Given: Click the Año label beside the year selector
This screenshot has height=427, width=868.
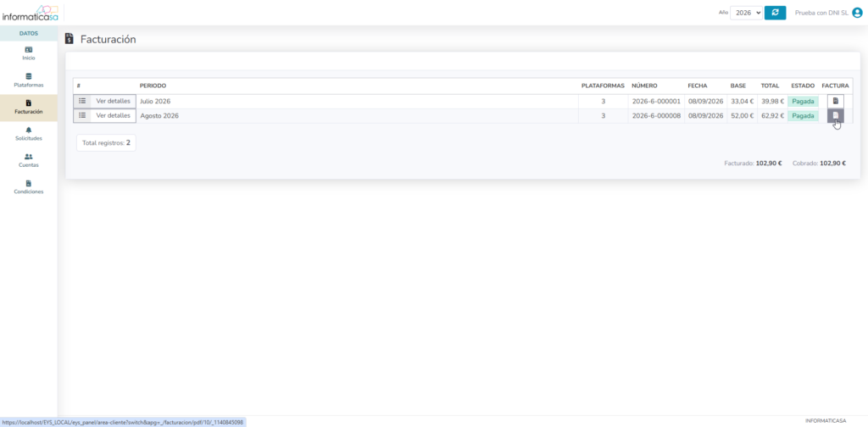Looking at the screenshot, I should point(723,12).
